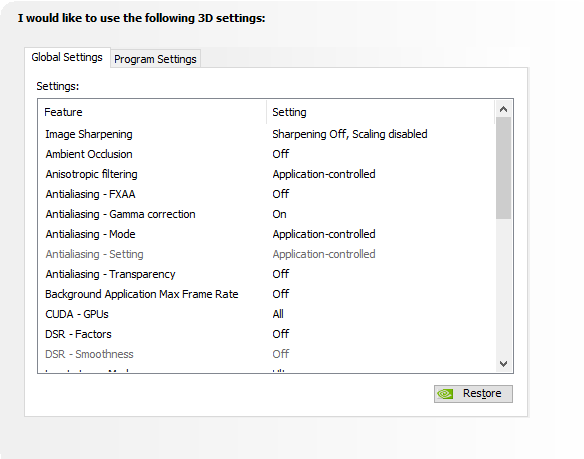
Task: Restore default 3D settings
Action: (x=473, y=394)
